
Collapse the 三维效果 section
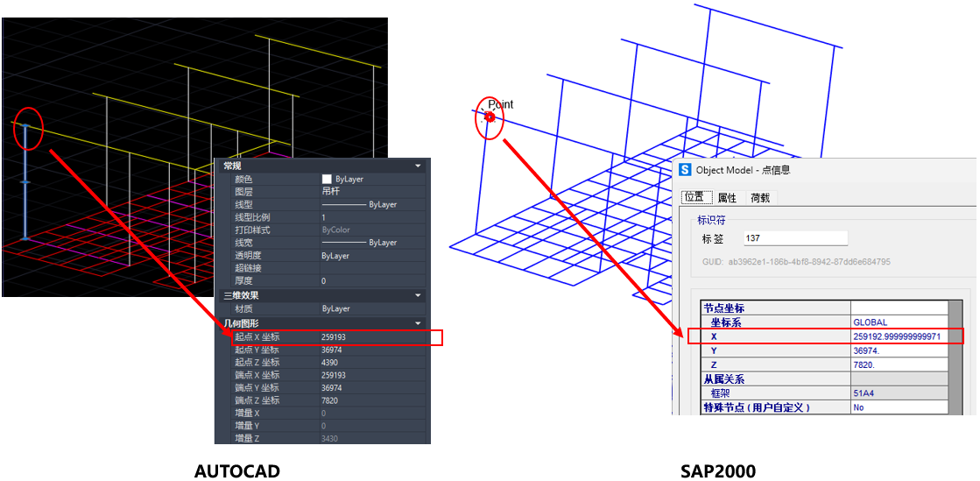[418, 296]
